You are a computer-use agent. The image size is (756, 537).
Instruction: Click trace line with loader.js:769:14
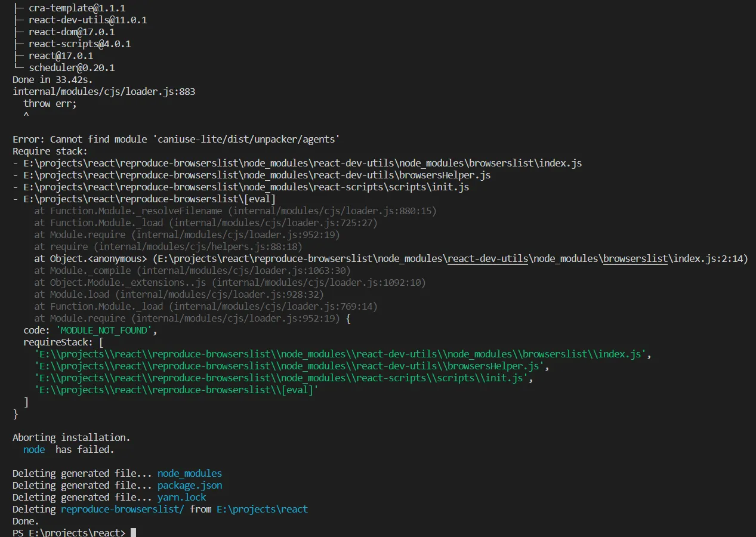(205, 306)
